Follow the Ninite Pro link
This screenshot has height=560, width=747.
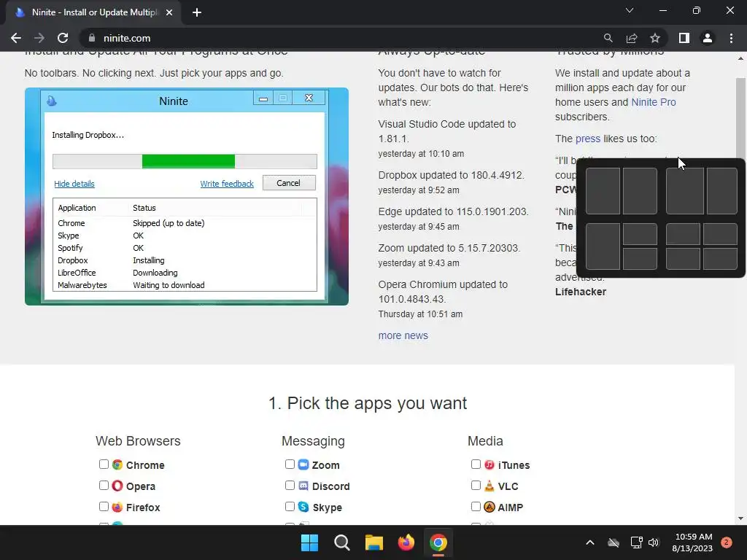tap(653, 102)
